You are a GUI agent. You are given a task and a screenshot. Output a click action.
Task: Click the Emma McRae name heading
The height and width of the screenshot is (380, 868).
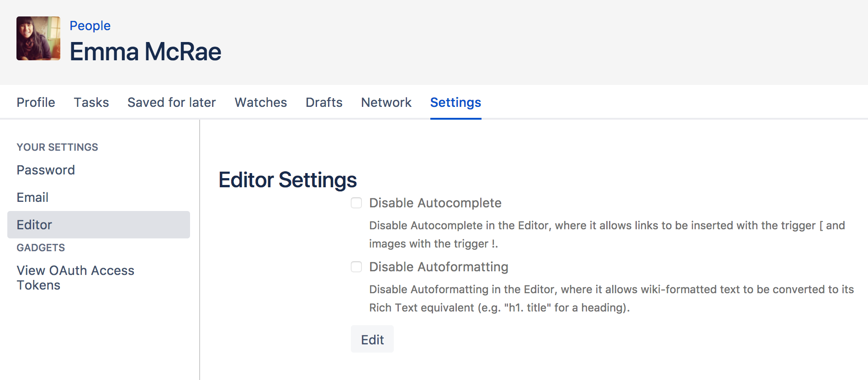coord(145,52)
